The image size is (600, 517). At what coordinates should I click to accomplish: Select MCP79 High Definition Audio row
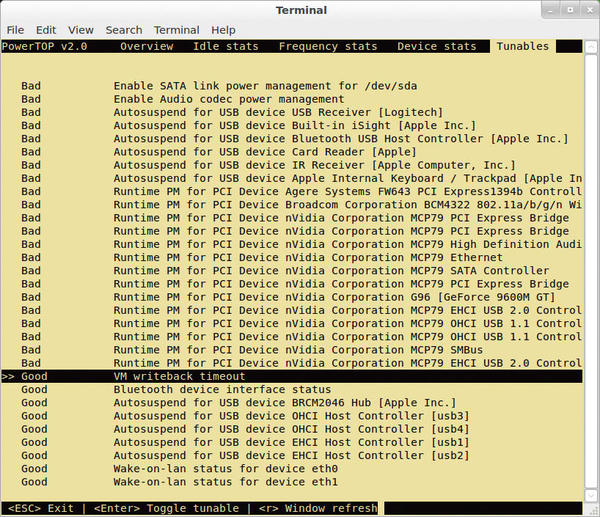292,244
